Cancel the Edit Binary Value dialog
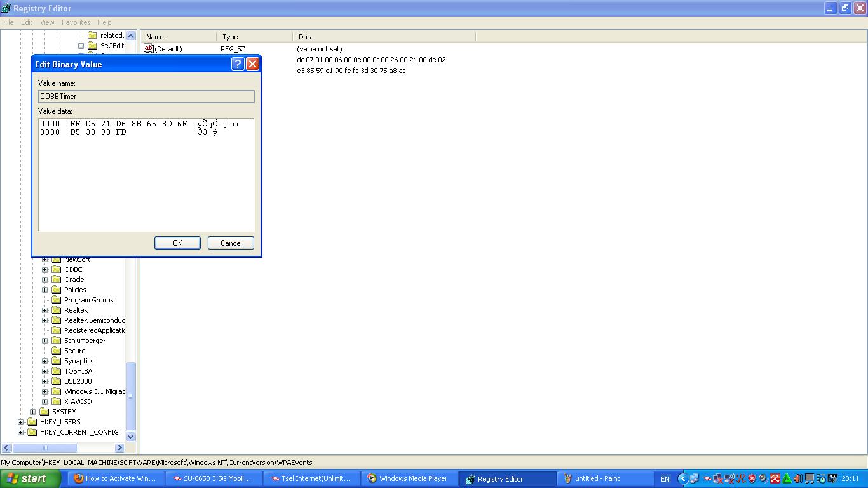 [x=230, y=243]
